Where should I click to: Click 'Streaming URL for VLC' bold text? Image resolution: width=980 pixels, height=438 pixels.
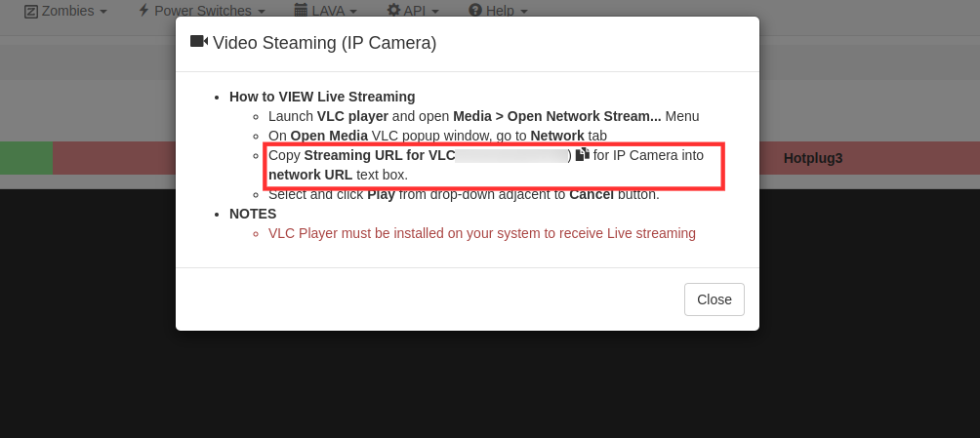[380, 155]
